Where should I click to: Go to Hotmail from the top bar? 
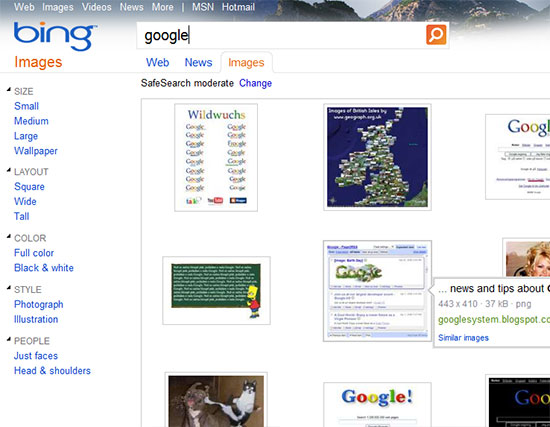coord(238,7)
